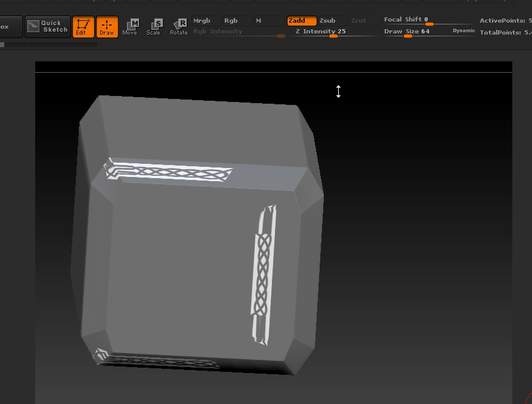Enable M material mode
532x404 pixels.
point(269,21)
